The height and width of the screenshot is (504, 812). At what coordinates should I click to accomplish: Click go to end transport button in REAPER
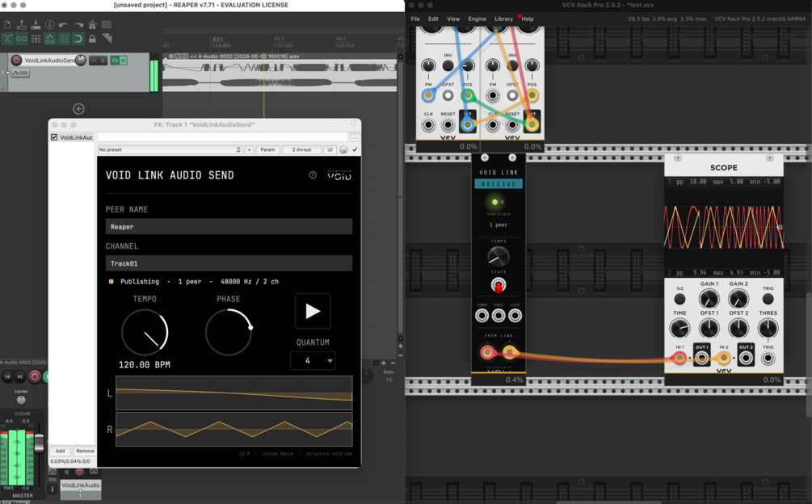click(19, 376)
